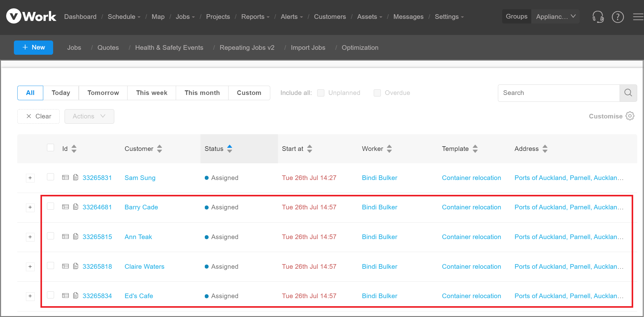Viewport: 644px width, 317px height.
Task: Sort the table by Status arrows
Action: (229, 149)
